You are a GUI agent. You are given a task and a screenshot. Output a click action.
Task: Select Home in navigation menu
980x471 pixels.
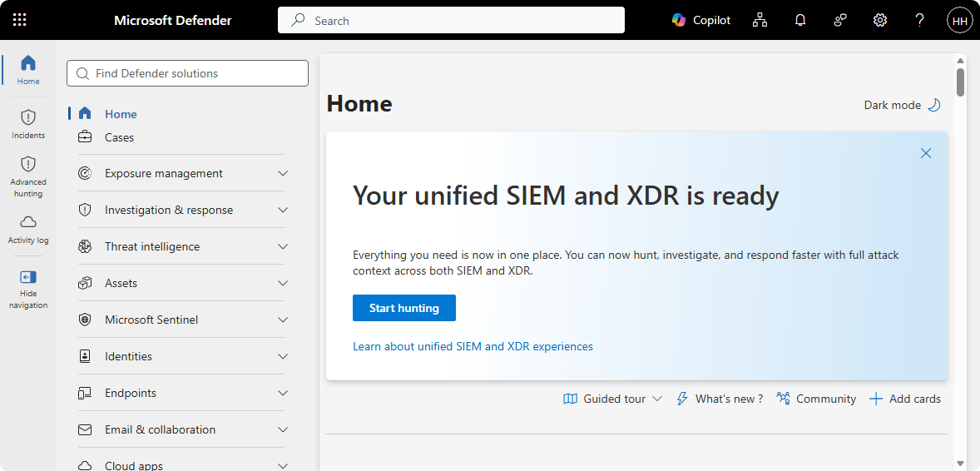point(121,114)
